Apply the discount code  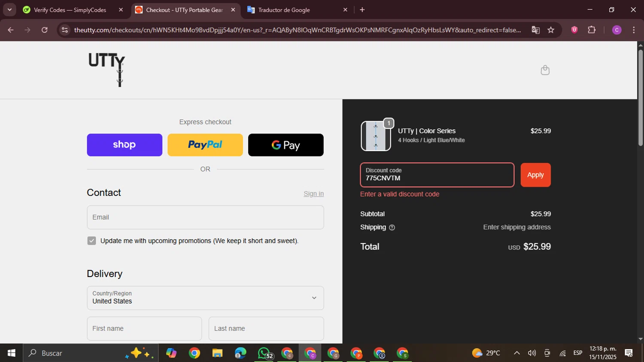(x=535, y=175)
